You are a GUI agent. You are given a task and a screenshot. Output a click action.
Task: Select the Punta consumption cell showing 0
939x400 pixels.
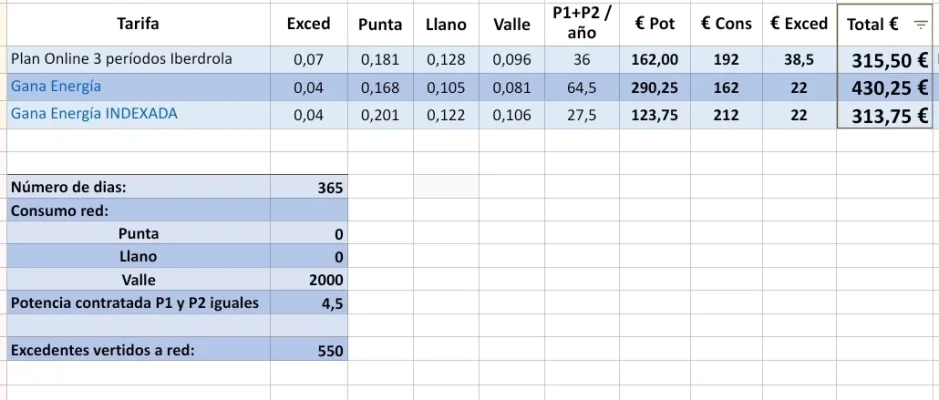pyautogui.click(x=309, y=234)
